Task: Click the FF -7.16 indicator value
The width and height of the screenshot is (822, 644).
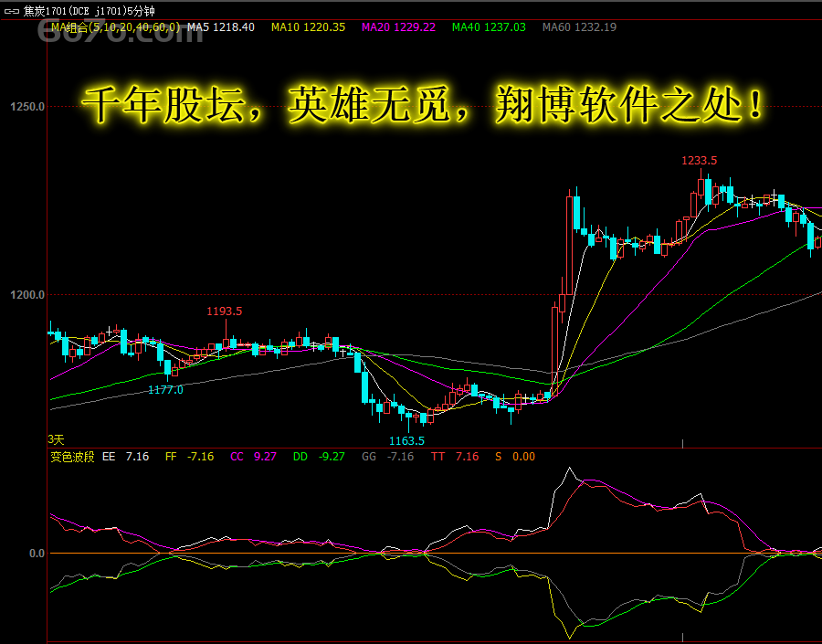Action: 189,457
